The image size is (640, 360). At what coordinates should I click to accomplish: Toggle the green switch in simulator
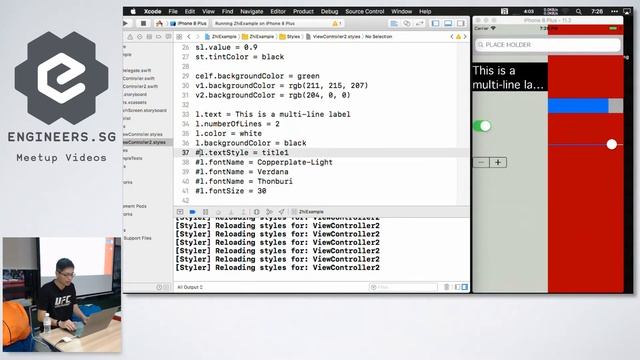click(482, 126)
